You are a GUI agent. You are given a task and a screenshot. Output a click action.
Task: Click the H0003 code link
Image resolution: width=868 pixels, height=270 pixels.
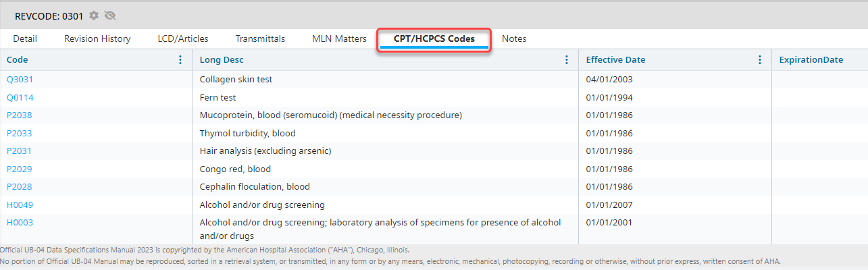[20, 223]
